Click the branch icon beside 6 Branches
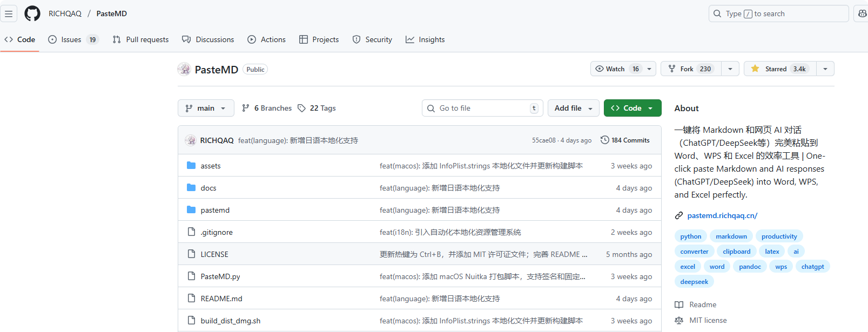This screenshot has height=332, width=868. pos(246,108)
